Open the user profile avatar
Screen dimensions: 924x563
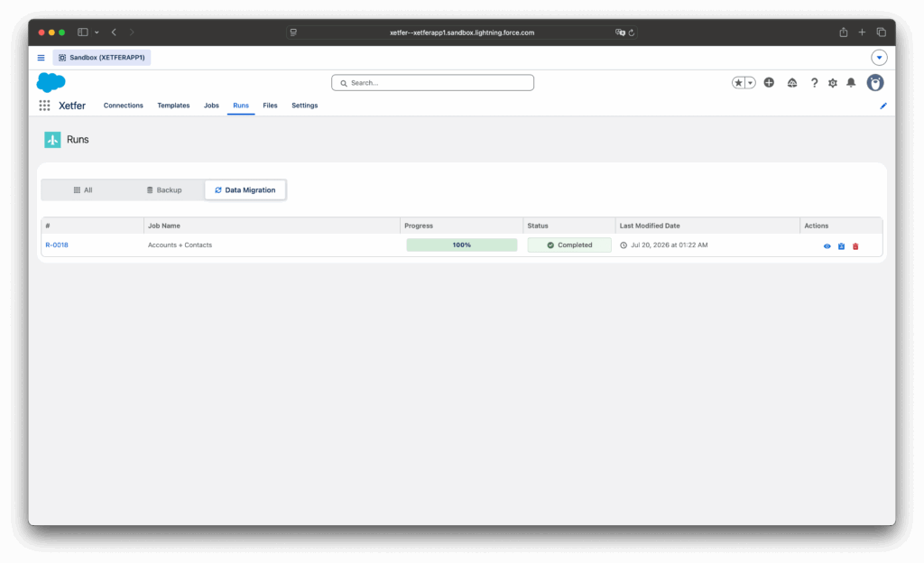point(875,83)
